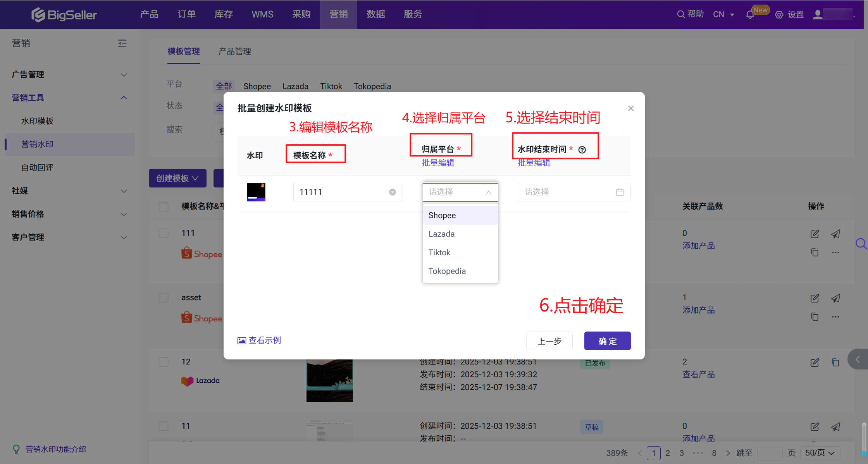This screenshot has height=464, width=868.
Task: Click the 确定 confirm button
Action: [607, 341]
